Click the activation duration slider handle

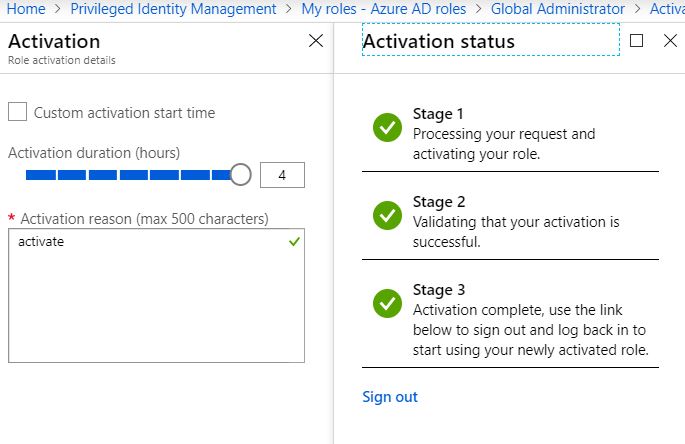click(240, 175)
